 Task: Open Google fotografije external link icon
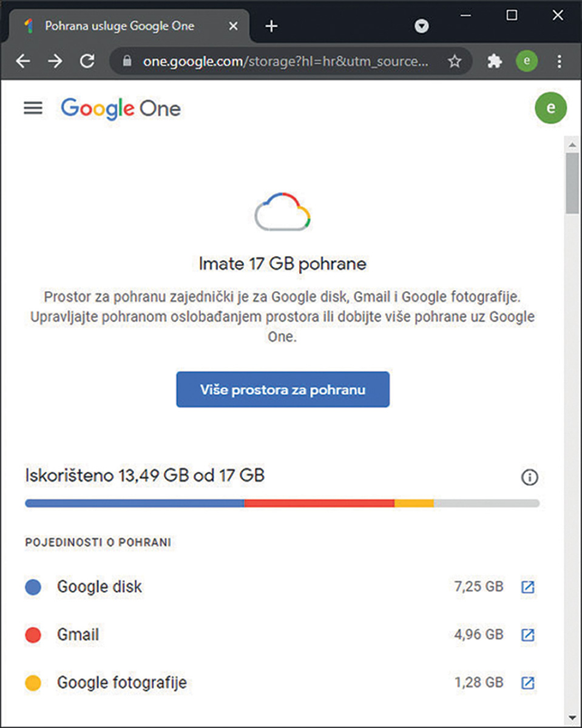(528, 682)
